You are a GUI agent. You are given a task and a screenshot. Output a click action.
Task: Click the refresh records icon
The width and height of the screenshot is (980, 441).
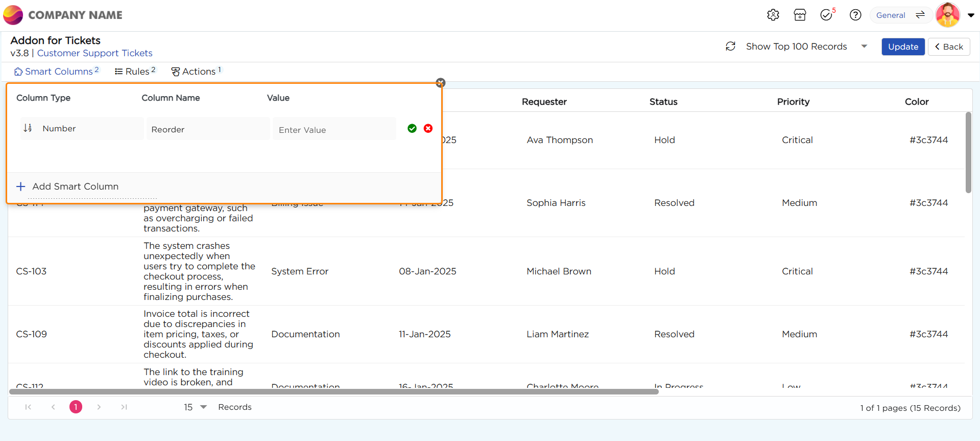pyautogui.click(x=730, y=47)
